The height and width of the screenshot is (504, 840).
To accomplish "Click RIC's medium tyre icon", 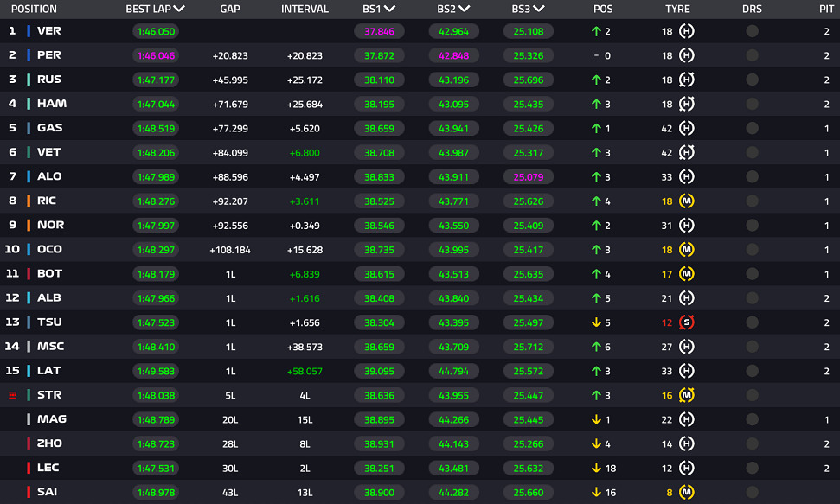I will [686, 201].
